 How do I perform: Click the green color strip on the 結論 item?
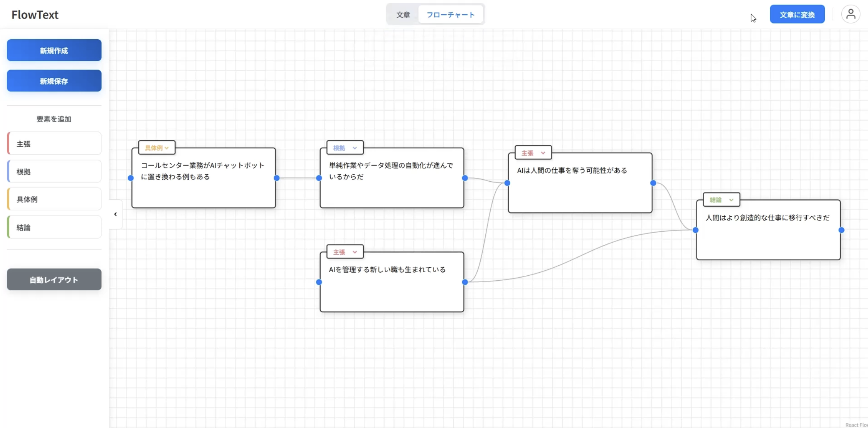pos(8,227)
